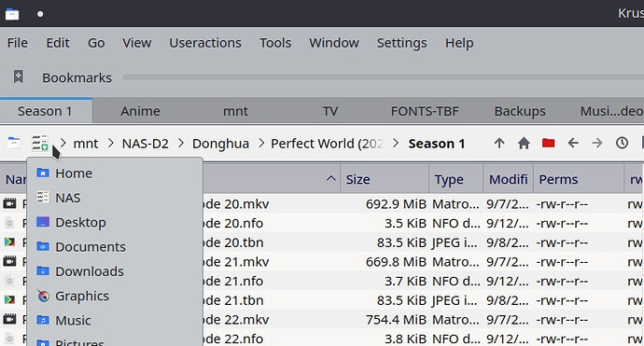Select the episode 21.mkv file
This screenshot has height=346, width=644.
click(x=236, y=262)
